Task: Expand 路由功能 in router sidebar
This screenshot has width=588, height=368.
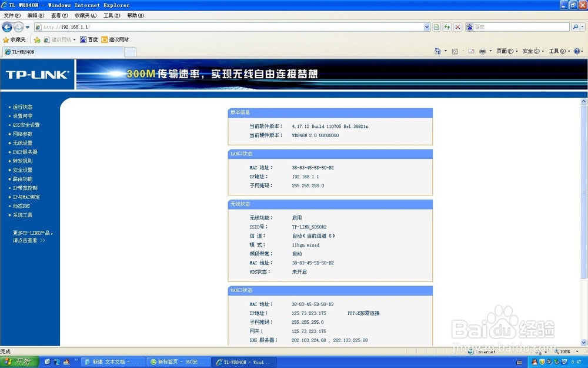Action: [22, 179]
